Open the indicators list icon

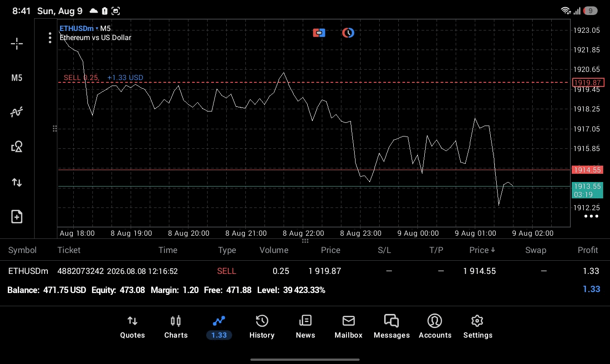[x=17, y=112]
